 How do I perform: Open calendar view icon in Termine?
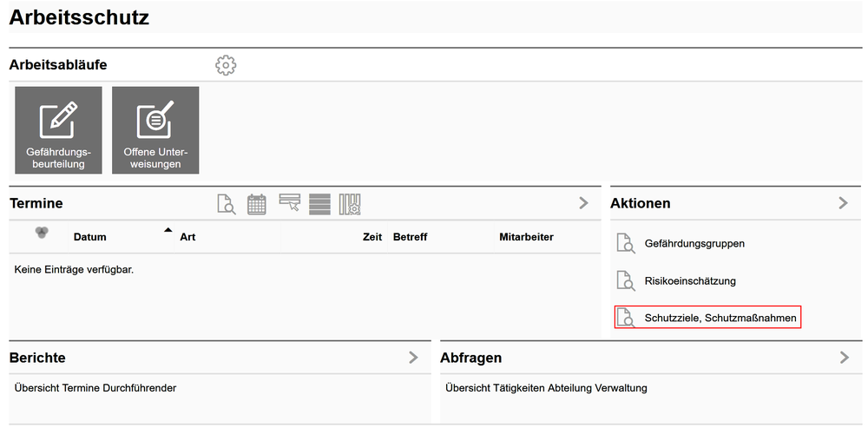pos(256,204)
